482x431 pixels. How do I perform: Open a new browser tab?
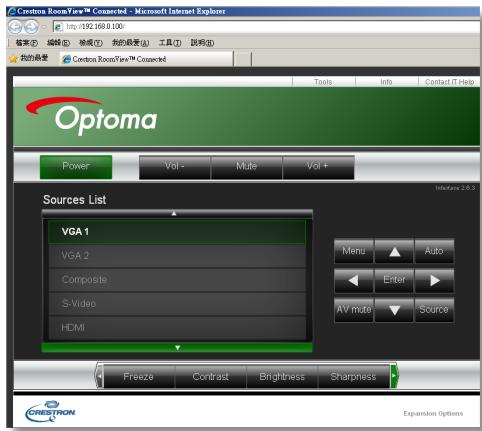243,59
